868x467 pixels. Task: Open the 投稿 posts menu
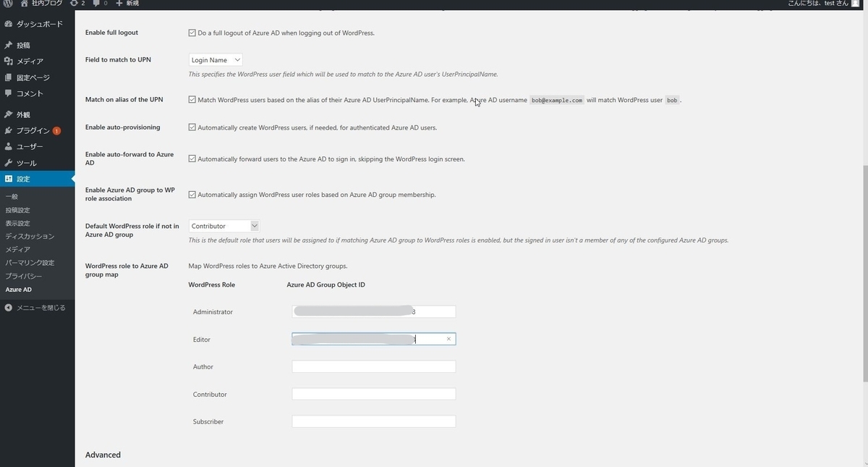coord(38,45)
